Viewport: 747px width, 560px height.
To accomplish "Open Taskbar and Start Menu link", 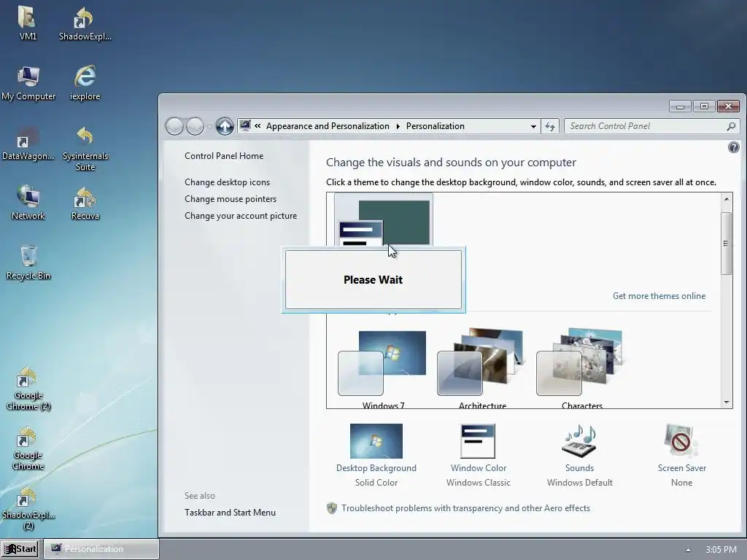I will tap(230, 513).
